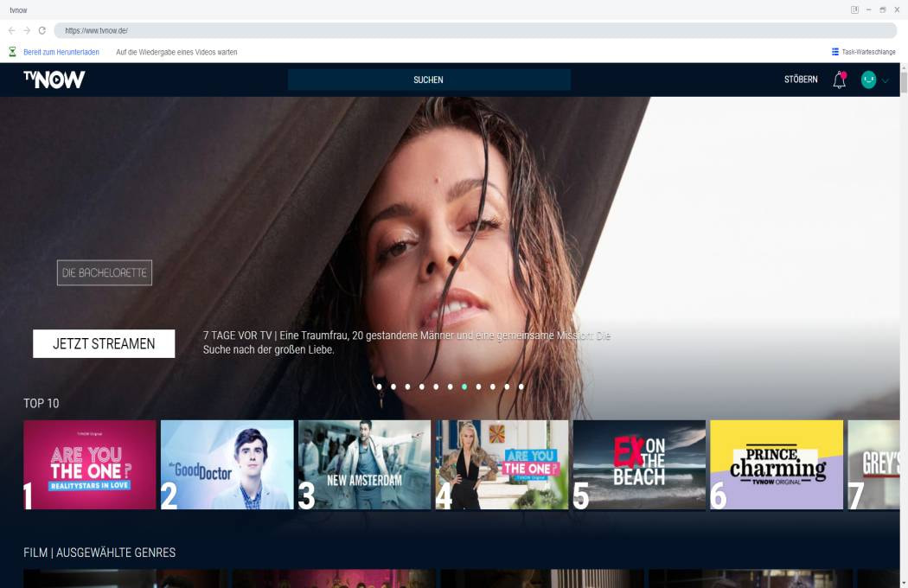Screen dimensions: 908x588
Task: Select the fifth hero carousel dot
Action: click(x=436, y=387)
